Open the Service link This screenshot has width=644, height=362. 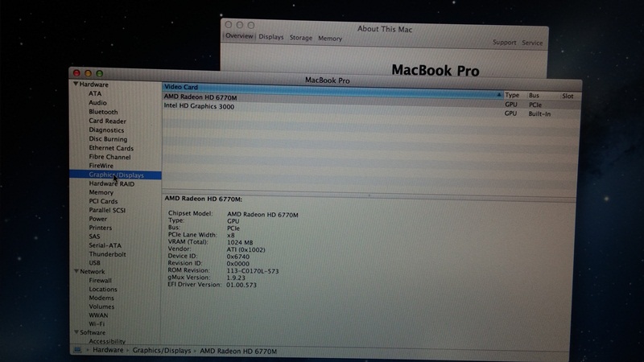[x=532, y=43]
